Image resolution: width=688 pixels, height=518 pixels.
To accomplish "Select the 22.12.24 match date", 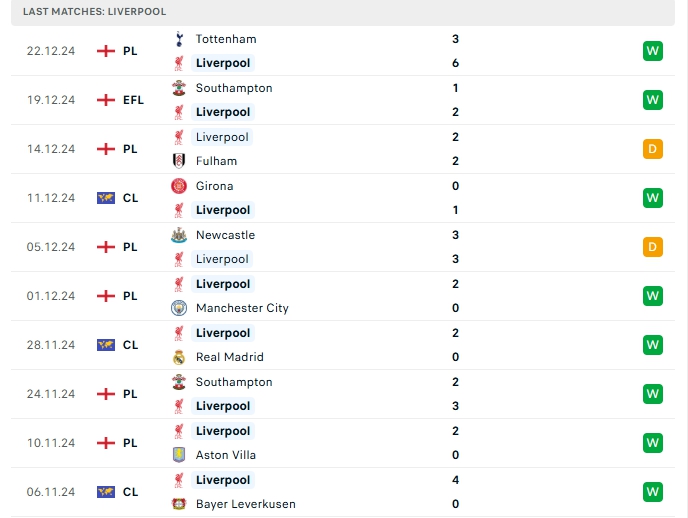I will (51, 51).
